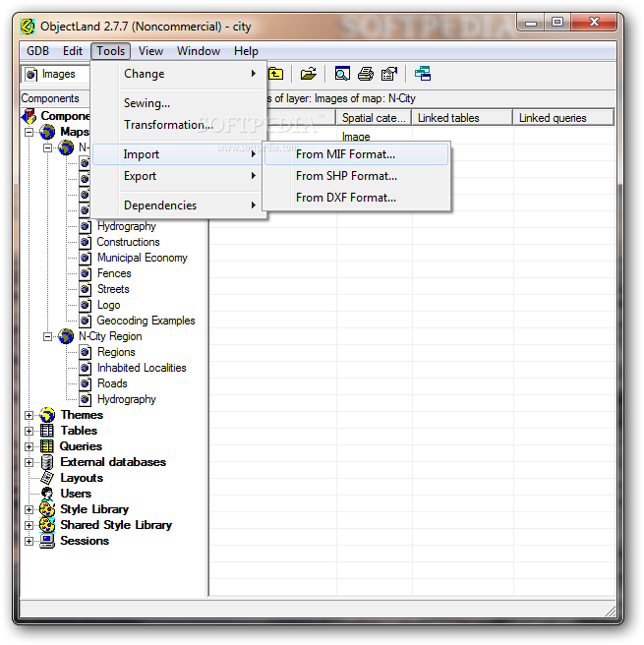
Task: Expand the External databases node
Action: pos(29,462)
